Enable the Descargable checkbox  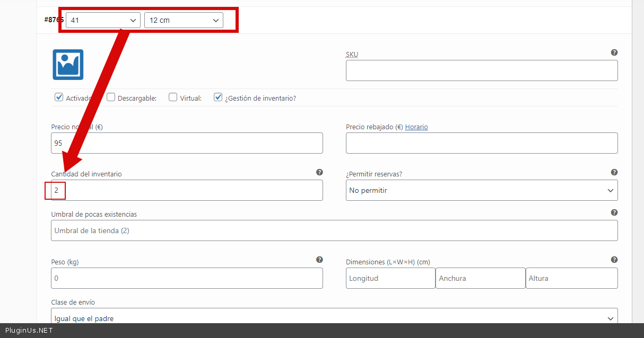111,97
